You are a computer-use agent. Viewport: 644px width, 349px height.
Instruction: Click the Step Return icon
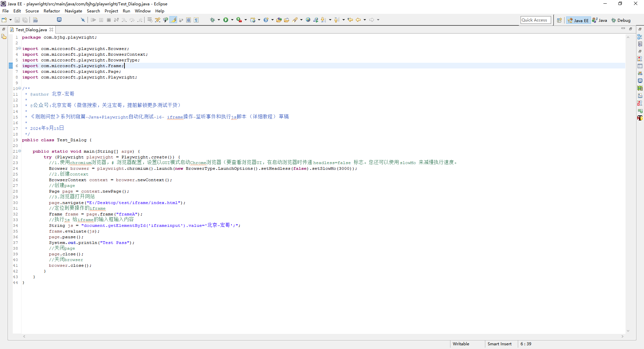[x=140, y=20]
